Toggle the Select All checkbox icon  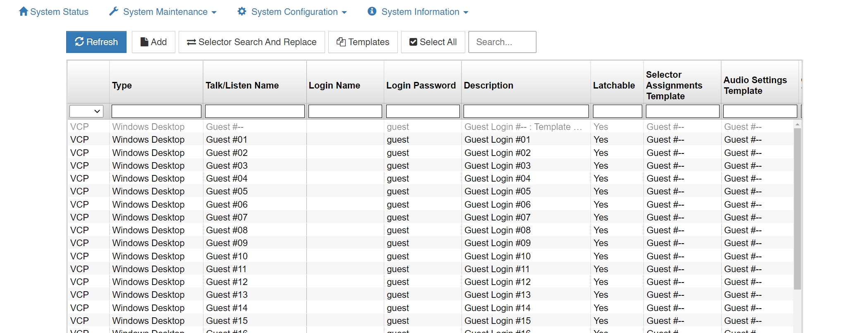[413, 42]
